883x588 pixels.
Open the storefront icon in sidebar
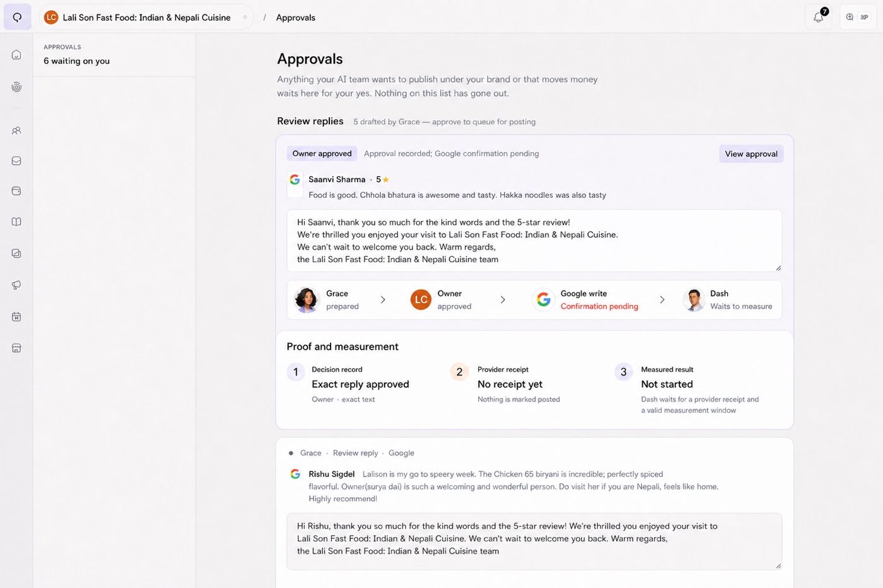16,348
